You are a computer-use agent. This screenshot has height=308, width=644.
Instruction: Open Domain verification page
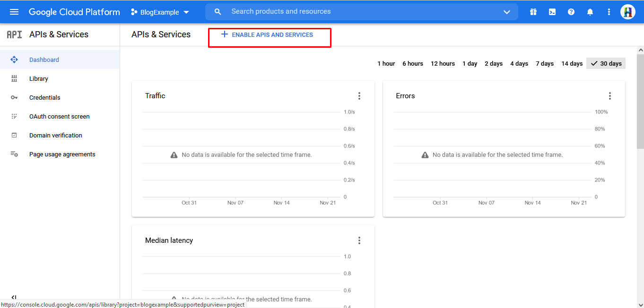pos(60,135)
